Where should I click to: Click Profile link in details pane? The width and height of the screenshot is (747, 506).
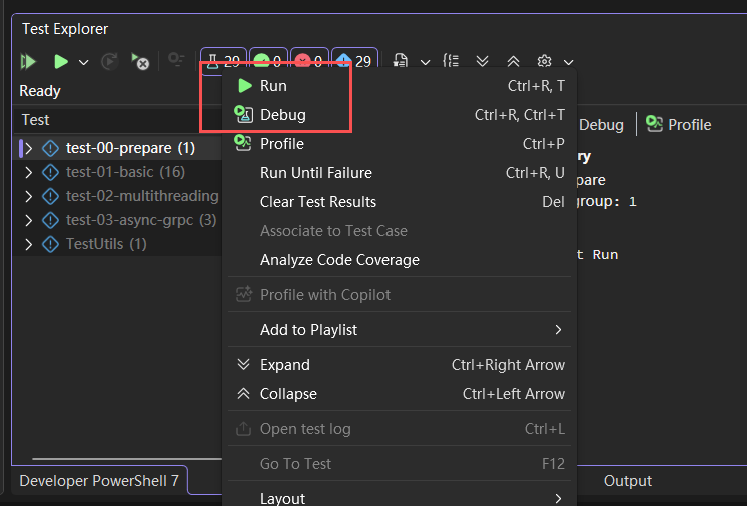pos(689,125)
